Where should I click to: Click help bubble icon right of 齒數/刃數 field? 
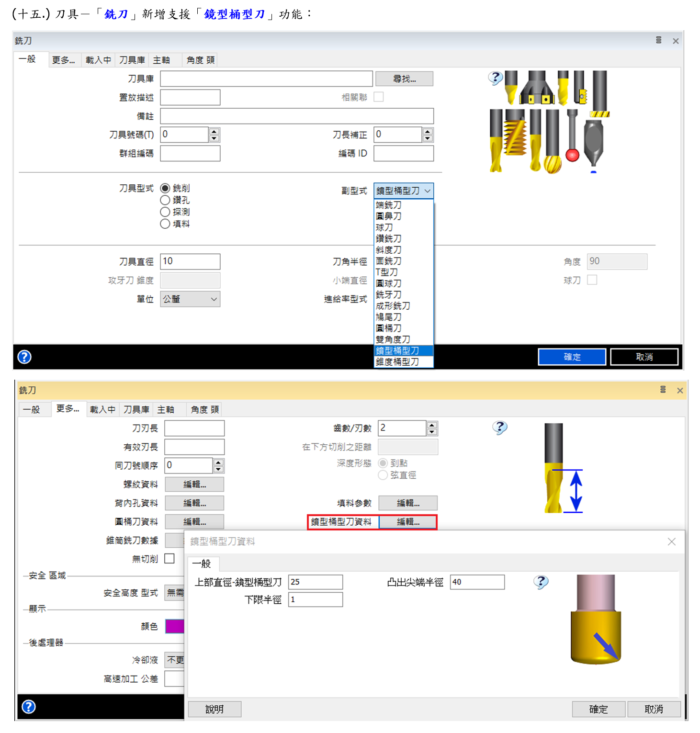[500, 427]
